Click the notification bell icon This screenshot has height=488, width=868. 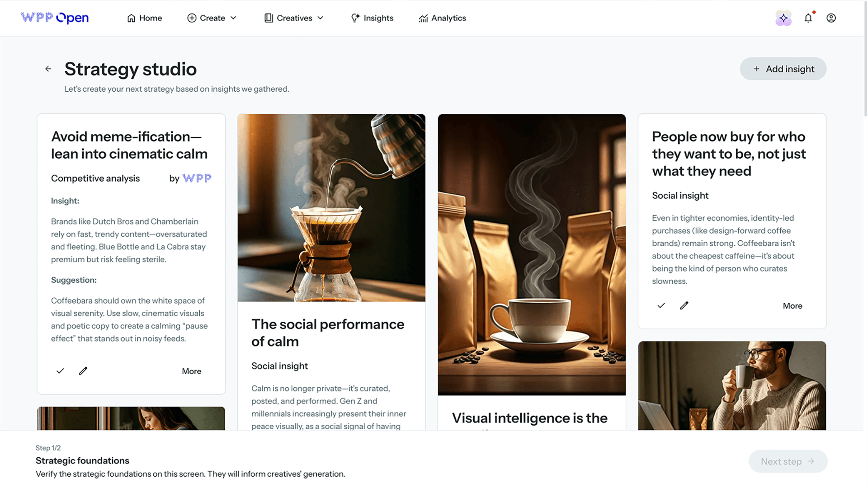[x=808, y=18]
